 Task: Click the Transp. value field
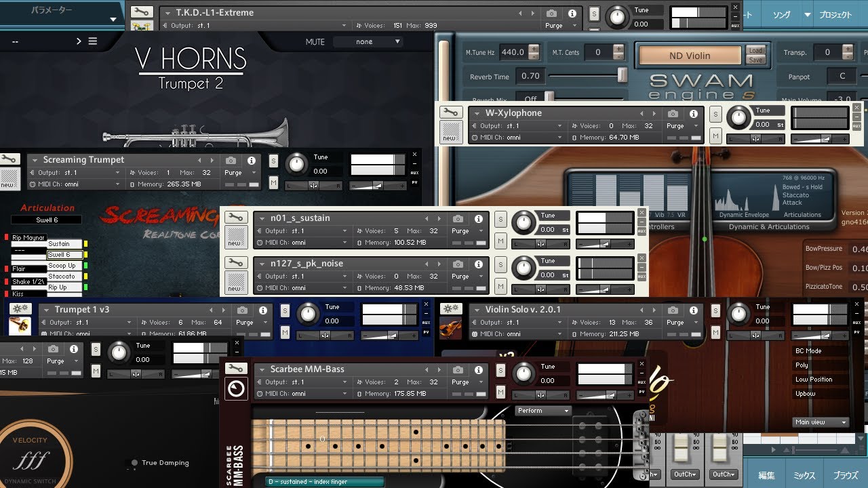tap(827, 52)
